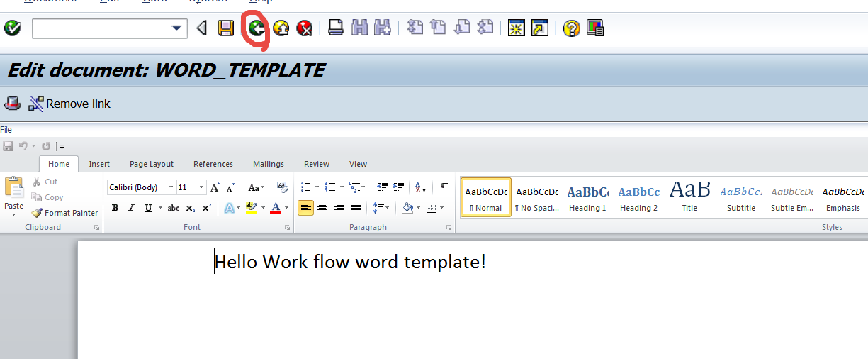
Task: Open SAP Help question mark icon
Action: point(571,28)
